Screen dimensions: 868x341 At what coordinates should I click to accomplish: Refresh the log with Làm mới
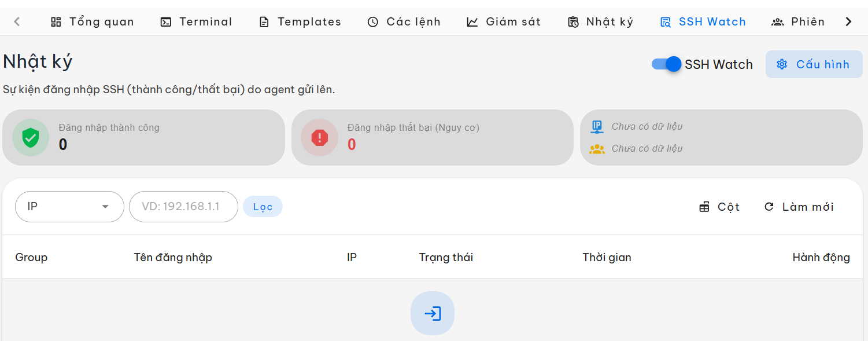pos(799,207)
